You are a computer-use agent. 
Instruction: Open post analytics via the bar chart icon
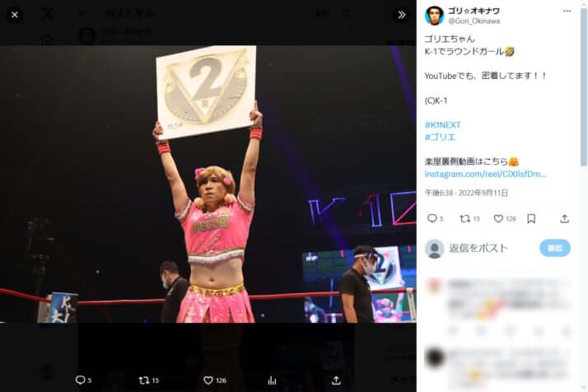click(x=272, y=380)
